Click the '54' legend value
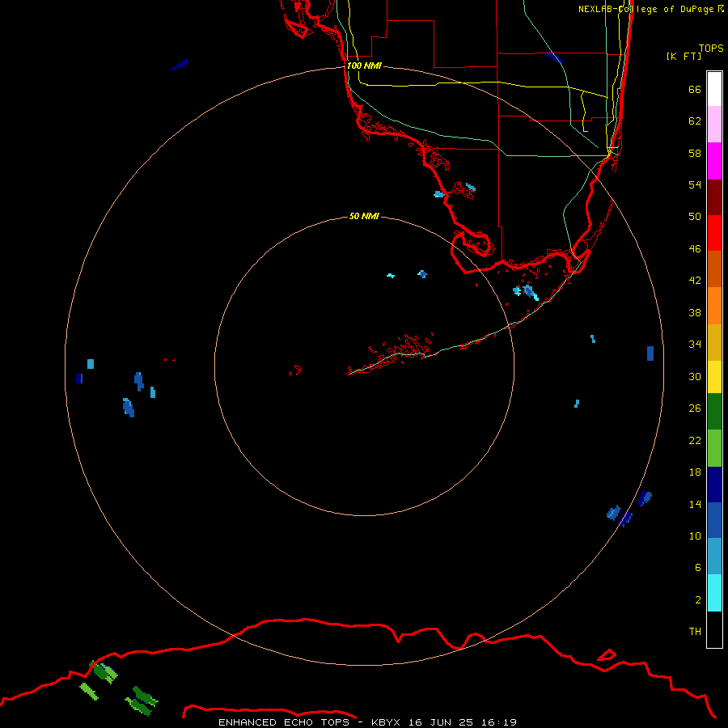Viewport: 728px width, 728px height. click(695, 184)
